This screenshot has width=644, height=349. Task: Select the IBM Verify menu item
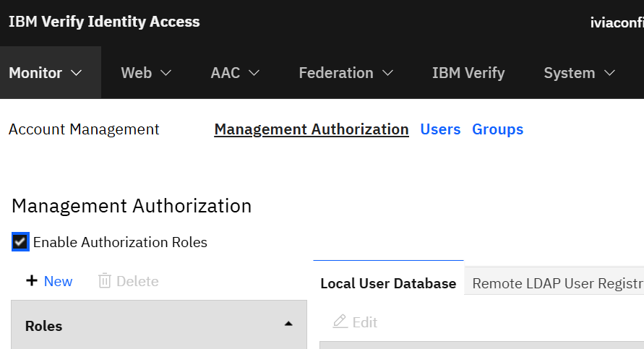(468, 73)
